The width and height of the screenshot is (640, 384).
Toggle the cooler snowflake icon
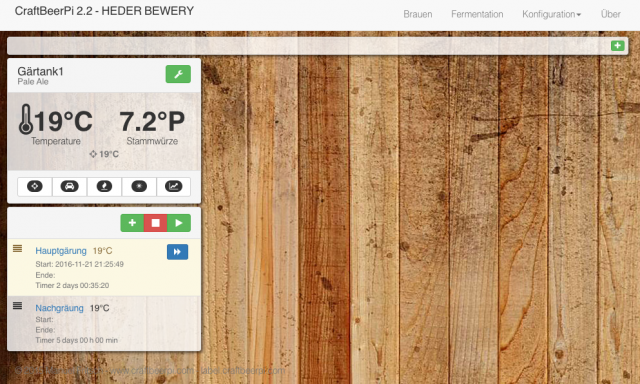click(x=139, y=186)
